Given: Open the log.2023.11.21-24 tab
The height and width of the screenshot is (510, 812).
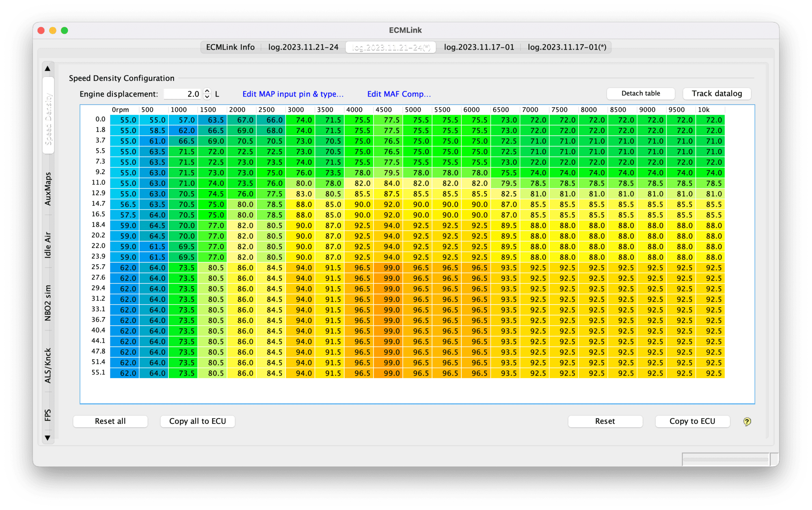Looking at the screenshot, I should coord(303,47).
